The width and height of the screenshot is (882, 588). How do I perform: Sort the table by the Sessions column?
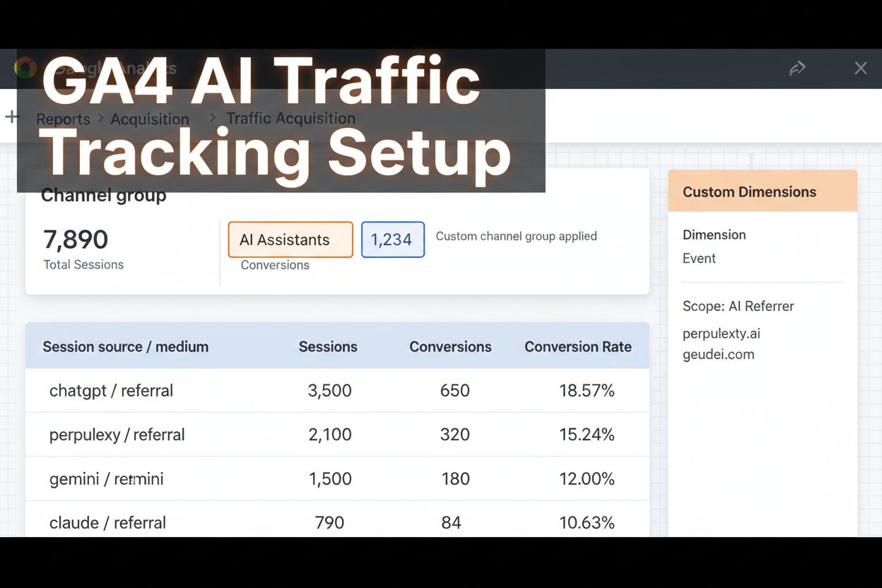coord(328,346)
